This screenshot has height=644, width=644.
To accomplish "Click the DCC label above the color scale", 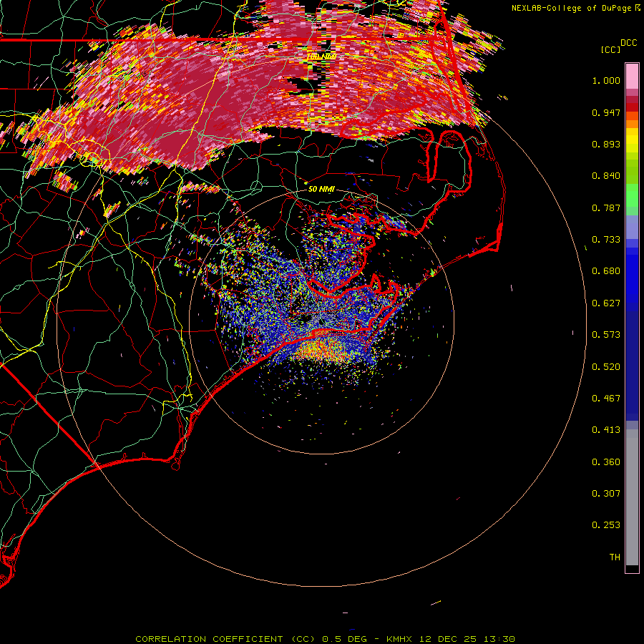I will click(629, 43).
